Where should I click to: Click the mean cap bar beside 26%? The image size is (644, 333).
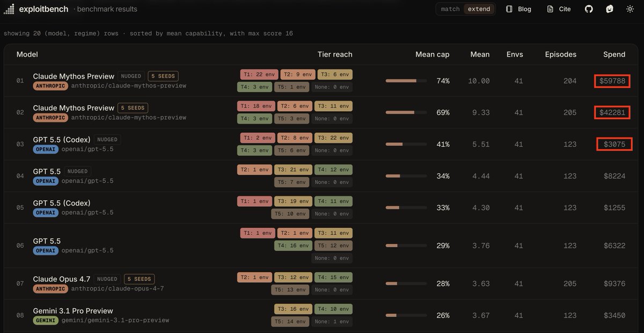coord(406,316)
